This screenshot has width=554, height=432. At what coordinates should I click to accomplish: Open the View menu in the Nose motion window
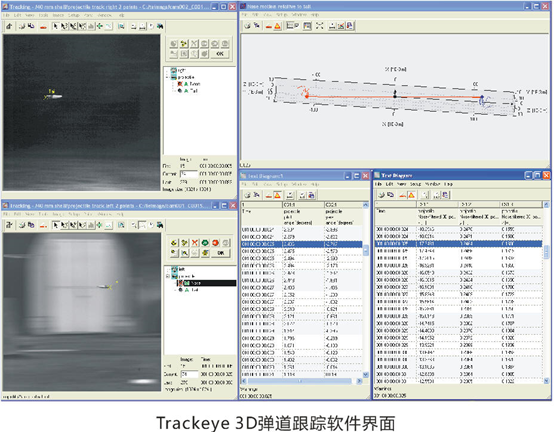[267, 15]
